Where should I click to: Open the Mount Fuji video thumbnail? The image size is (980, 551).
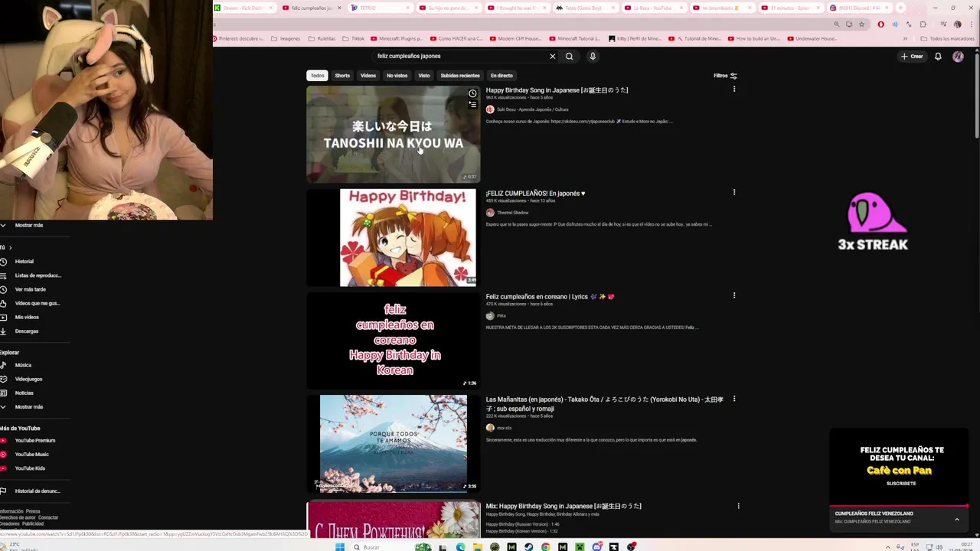(393, 443)
